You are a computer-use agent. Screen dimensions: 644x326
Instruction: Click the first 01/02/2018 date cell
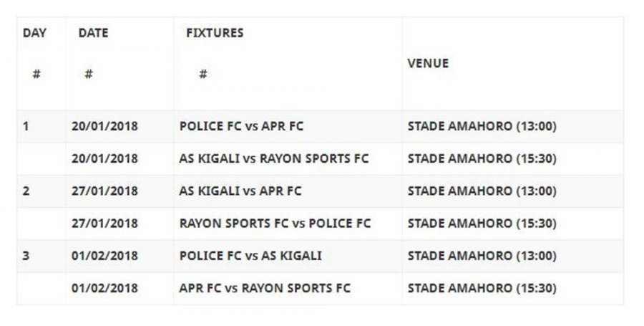tap(104, 256)
